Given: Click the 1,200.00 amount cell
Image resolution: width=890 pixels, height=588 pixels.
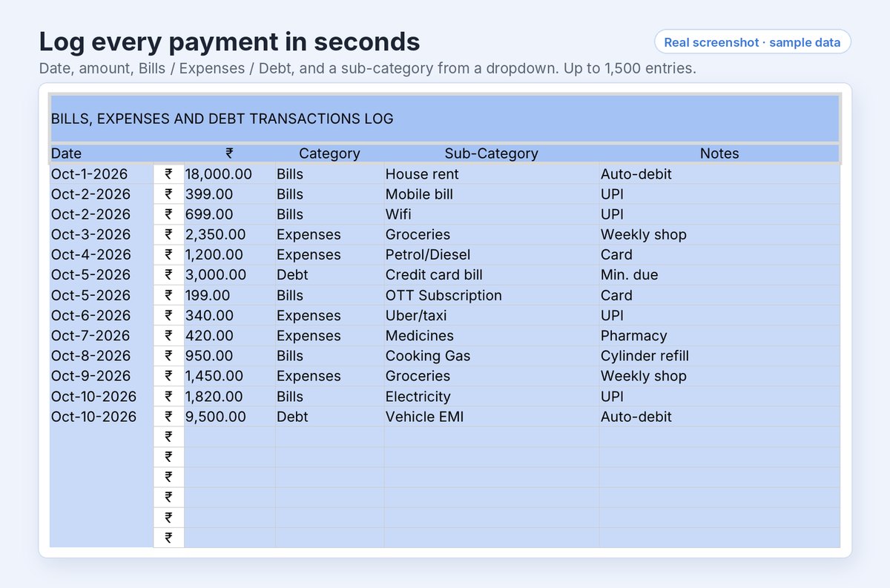Looking at the screenshot, I should [x=229, y=255].
